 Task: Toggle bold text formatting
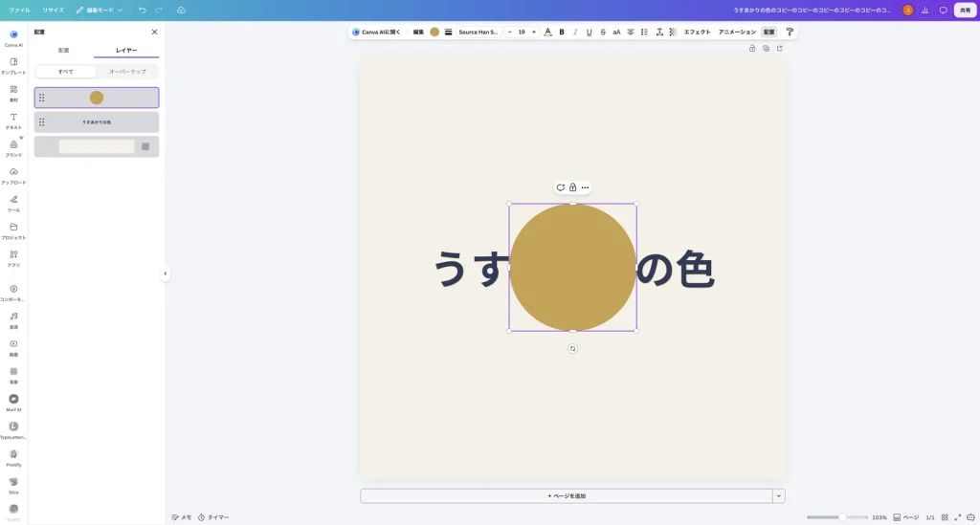(x=562, y=32)
